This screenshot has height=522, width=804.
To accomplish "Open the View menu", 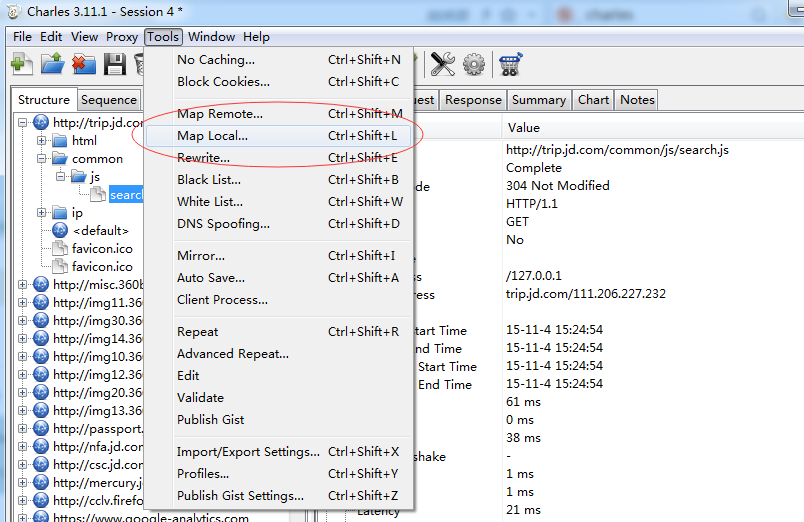I will (85, 37).
